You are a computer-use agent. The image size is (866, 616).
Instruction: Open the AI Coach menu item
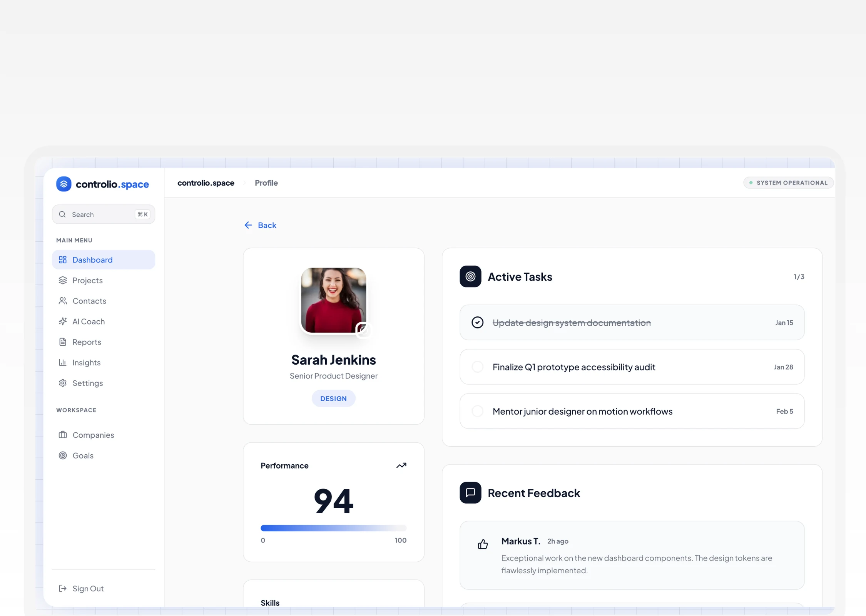[x=88, y=321]
